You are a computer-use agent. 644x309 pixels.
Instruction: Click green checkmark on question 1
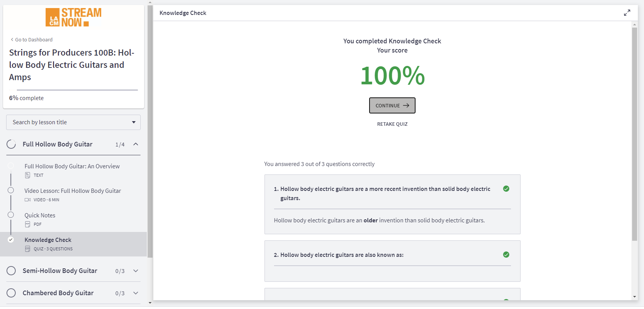coord(506,189)
